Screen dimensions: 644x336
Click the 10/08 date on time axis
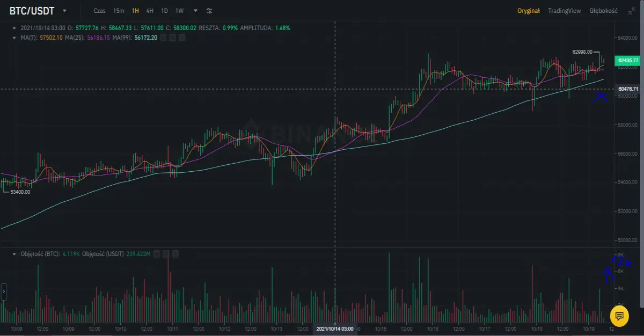16,328
